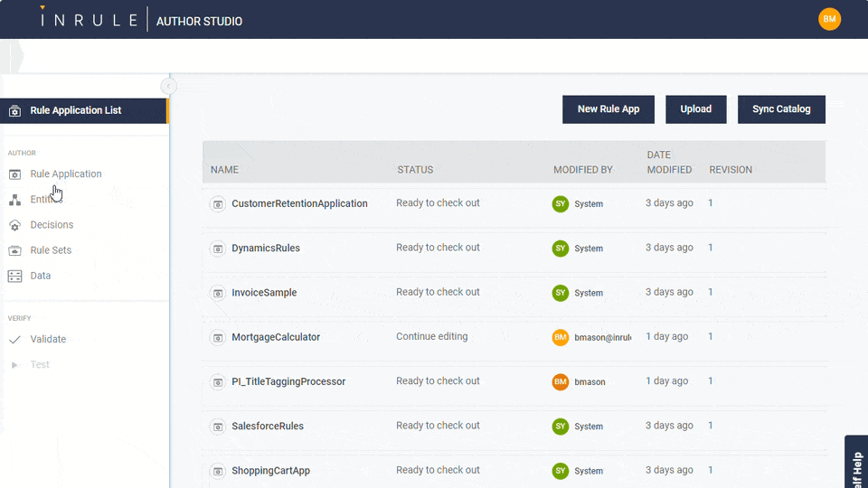Open MortgageCalculator rule app
The image size is (868, 488).
click(x=276, y=337)
